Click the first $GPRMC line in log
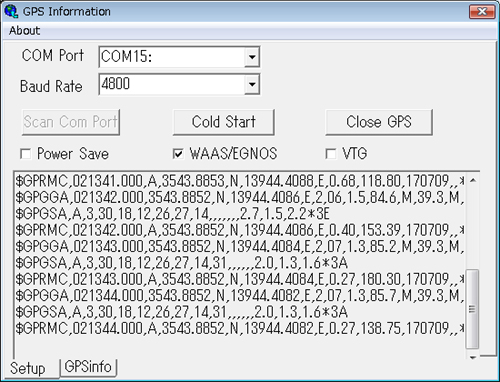 (x=240, y=181)
